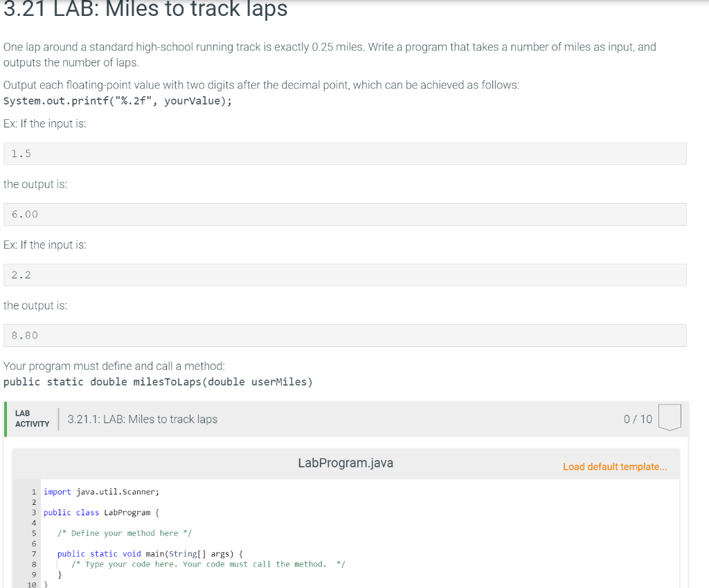Image resolution: width=709 pixels, height=588 pixels.
Task: Select the example input box showing 2.2
Action: coord(345,274)
